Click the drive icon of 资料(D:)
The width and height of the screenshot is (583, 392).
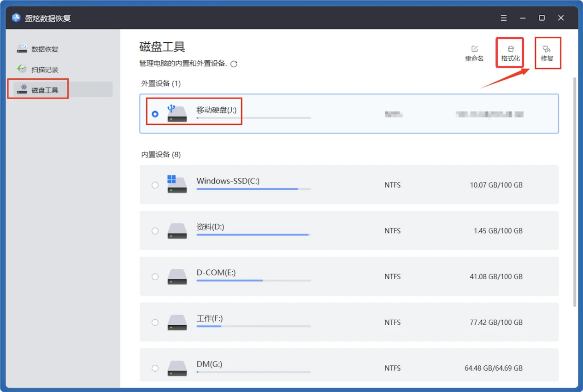coord(177,231)
